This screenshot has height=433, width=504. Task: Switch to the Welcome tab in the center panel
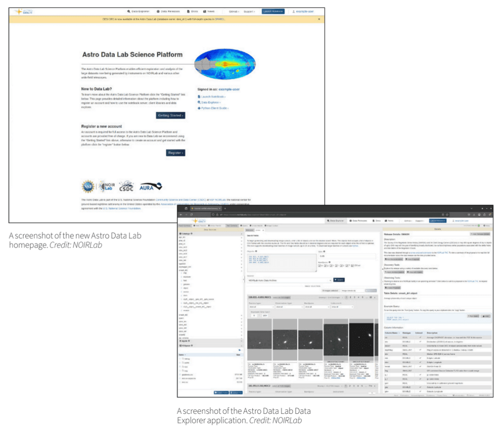point(249,230)
